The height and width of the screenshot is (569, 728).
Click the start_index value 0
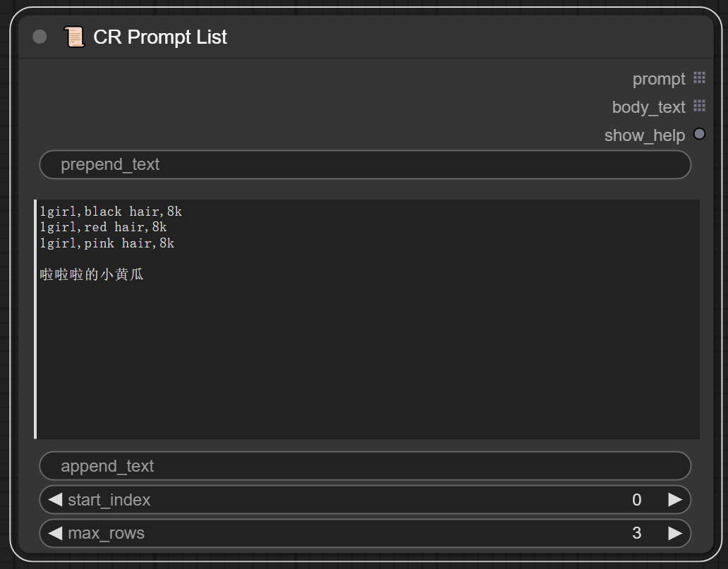636,500
